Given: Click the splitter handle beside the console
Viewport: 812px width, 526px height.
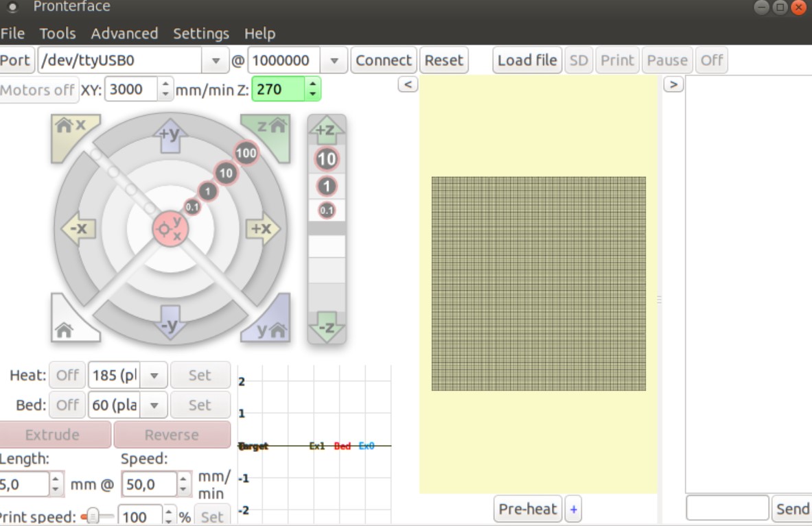Looking at the screenshot, I should point(659,300).
